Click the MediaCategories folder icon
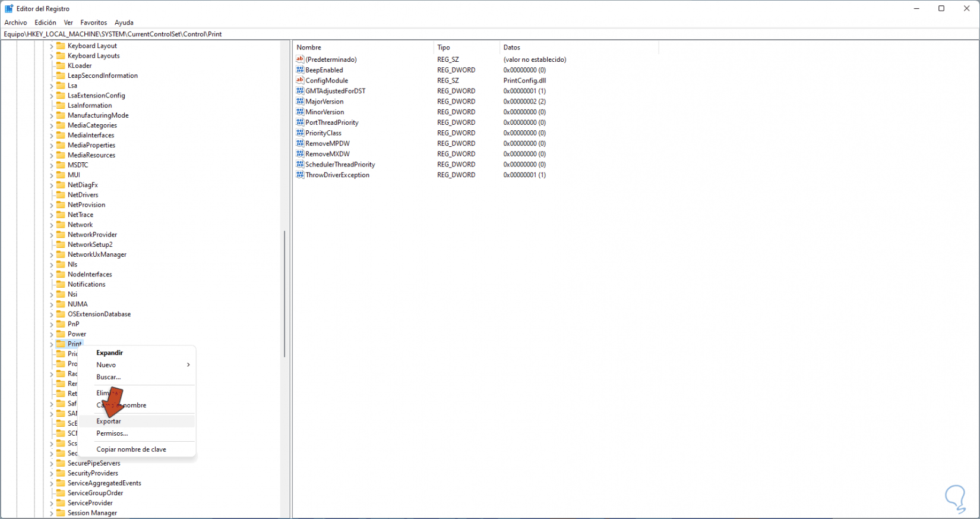 coord(61,125)
